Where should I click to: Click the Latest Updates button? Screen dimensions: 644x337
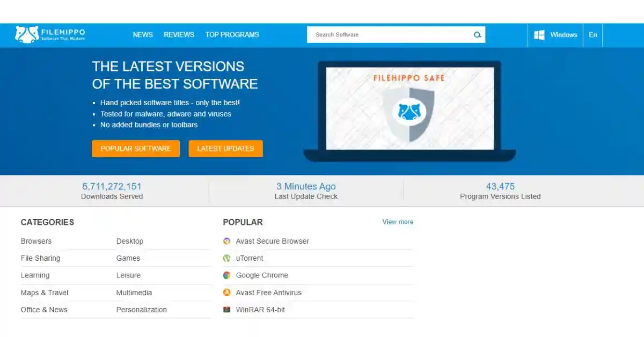(x=225, y=149)
